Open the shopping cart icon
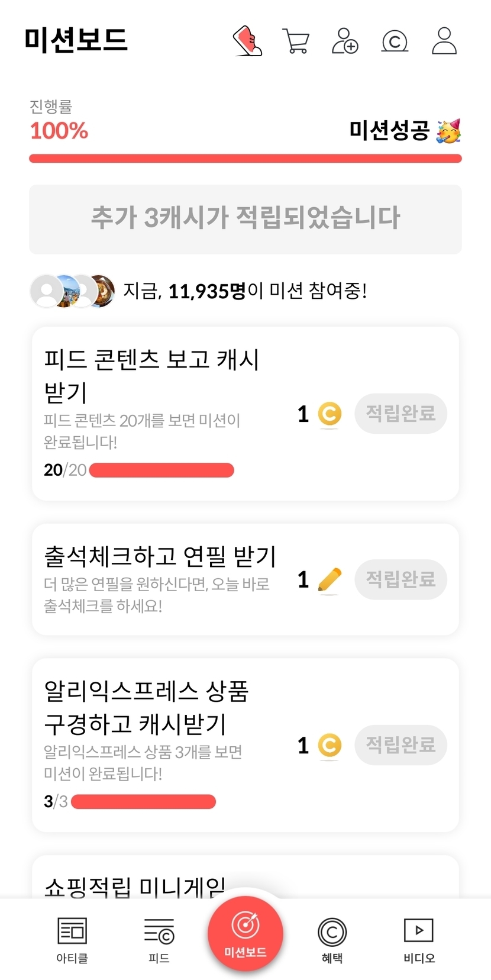This screenshot has height=980, width=491. (296, 41)
